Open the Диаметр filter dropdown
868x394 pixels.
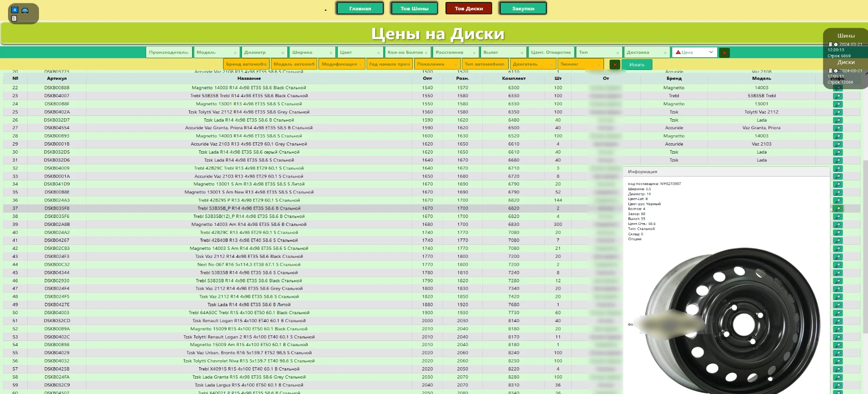(264, 52)
